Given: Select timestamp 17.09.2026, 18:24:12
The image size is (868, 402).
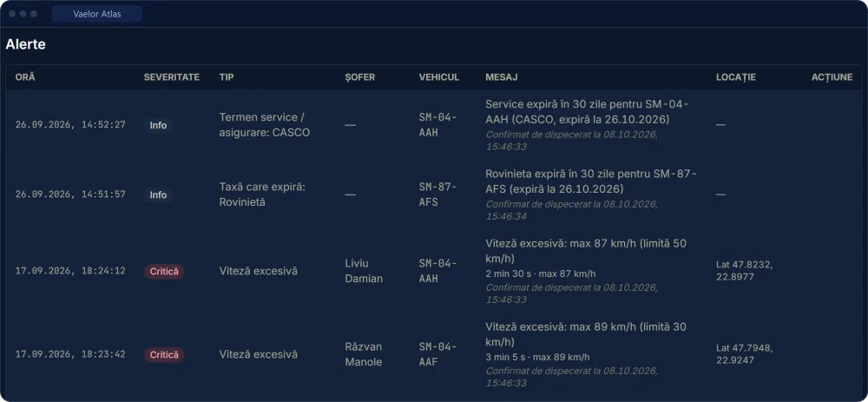Looking at the screenshot, I should [x=70, y=271].
